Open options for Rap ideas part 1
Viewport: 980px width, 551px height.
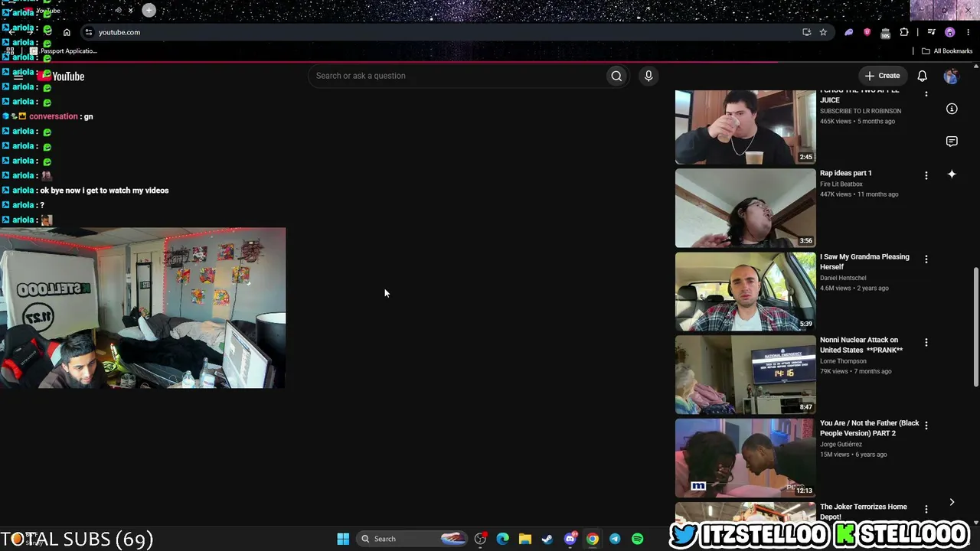pos(926,176)
